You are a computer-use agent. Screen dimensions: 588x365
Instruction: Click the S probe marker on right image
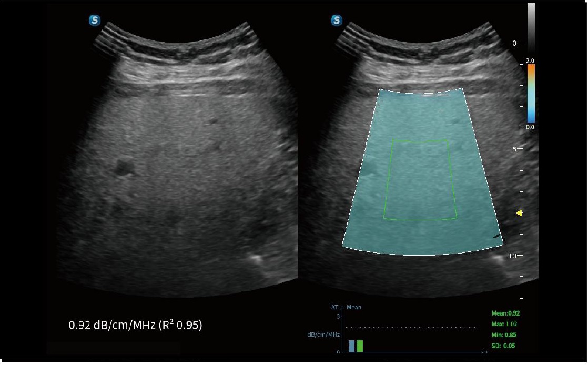[x=337, y=21]
